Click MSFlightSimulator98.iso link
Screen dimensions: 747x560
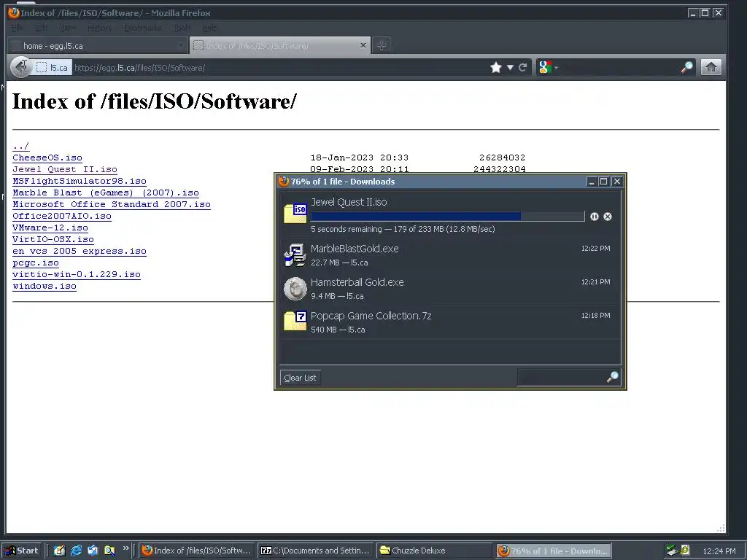click(80, 181)
